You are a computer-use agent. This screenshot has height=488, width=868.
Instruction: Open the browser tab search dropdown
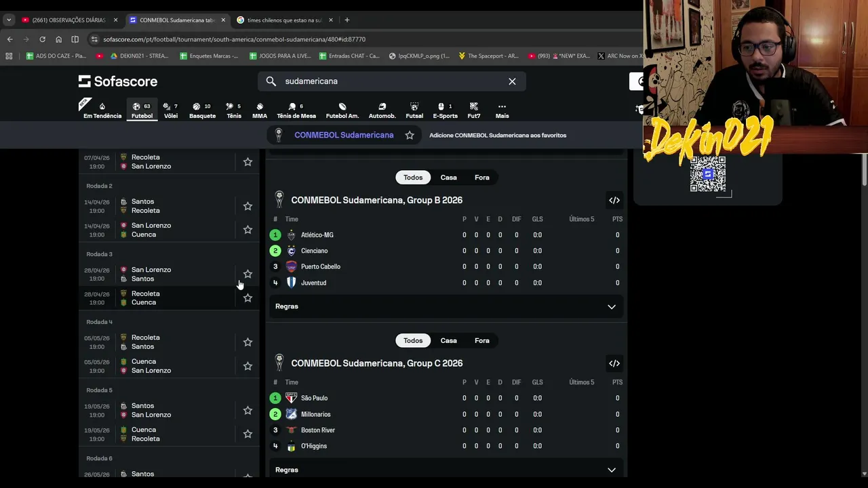pyautogui.click(x=9, y=20)
